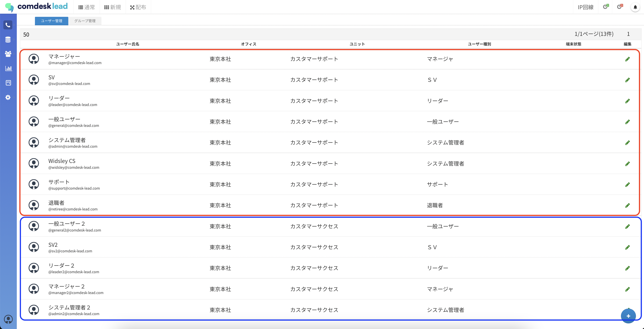Viewport: 644px width, 329px height.
Task: Open the 50 per-page count selector
Action: pyautogui.click(x=26, y=35)
